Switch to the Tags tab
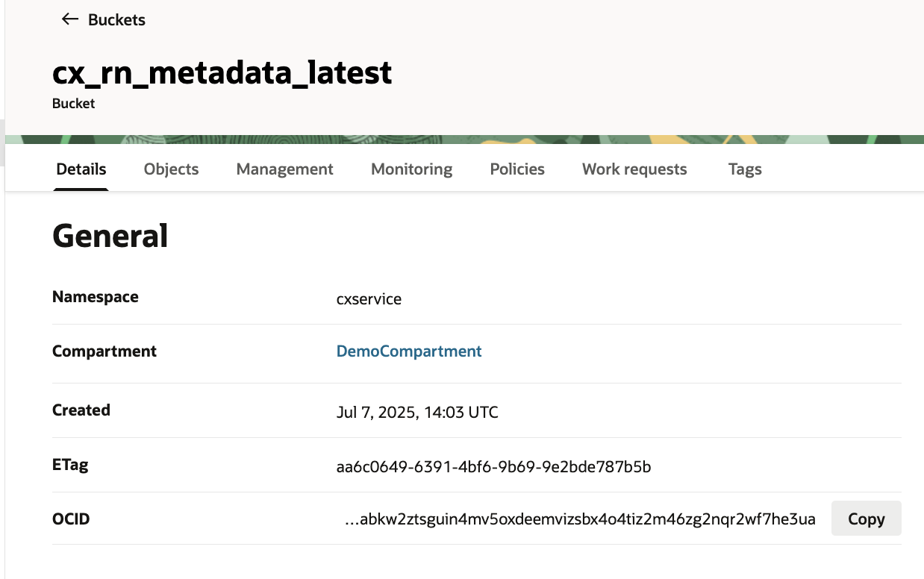This screenshot has height=579, width=924. pos(745,169)
